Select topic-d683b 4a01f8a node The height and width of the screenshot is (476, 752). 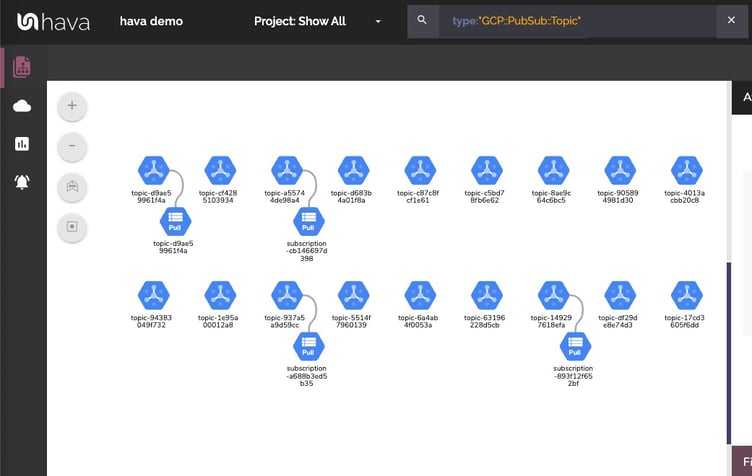click(x=353, y=170)
